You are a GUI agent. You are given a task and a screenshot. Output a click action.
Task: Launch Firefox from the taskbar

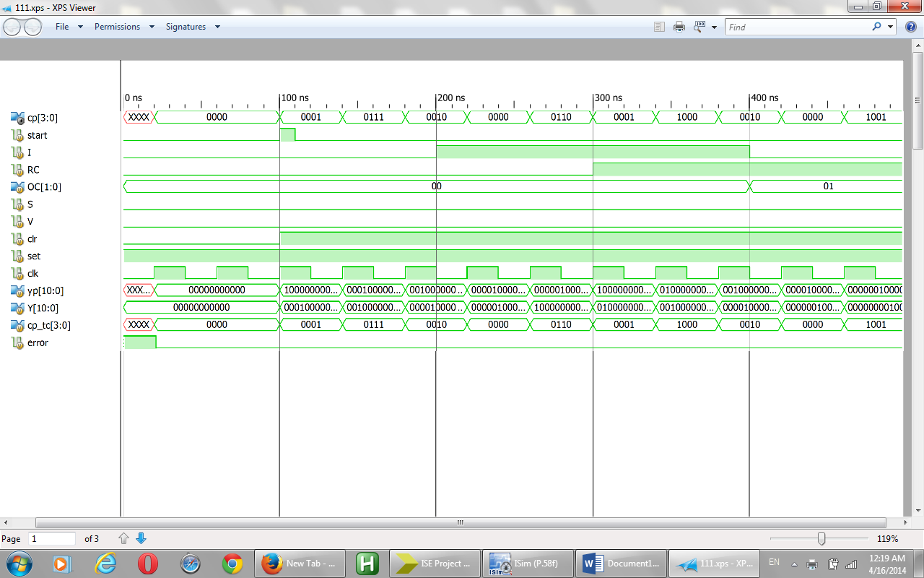300,563
